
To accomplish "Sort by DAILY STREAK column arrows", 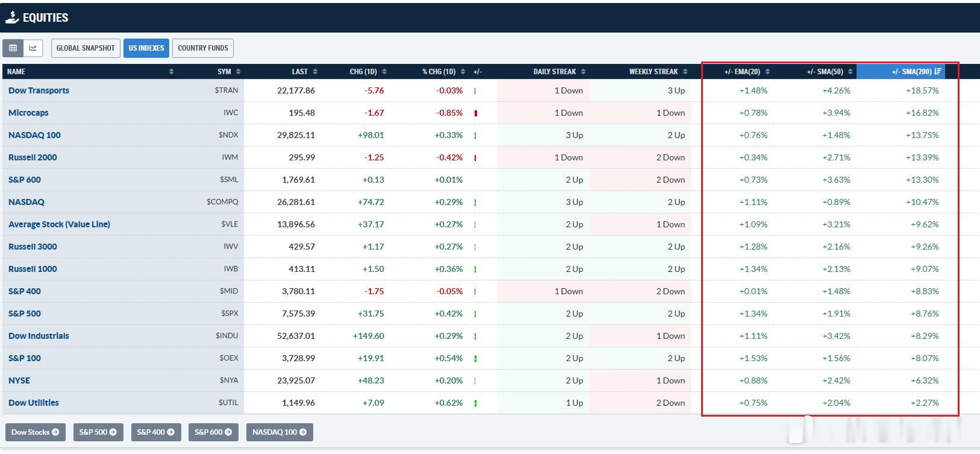I will 583,72.
